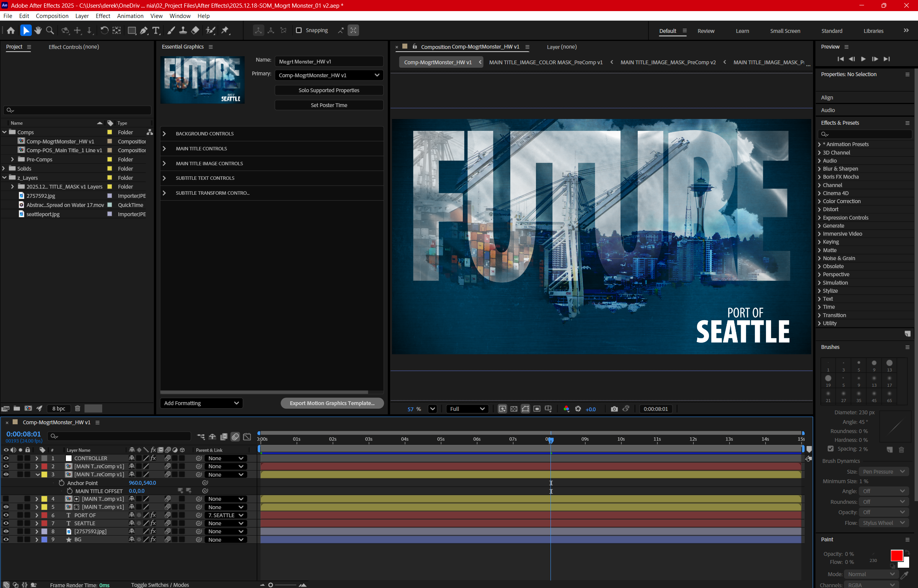Select the Zoom magnifier tool
The image size is (918, 588).
pyautogui.click(x=50, y=31)
